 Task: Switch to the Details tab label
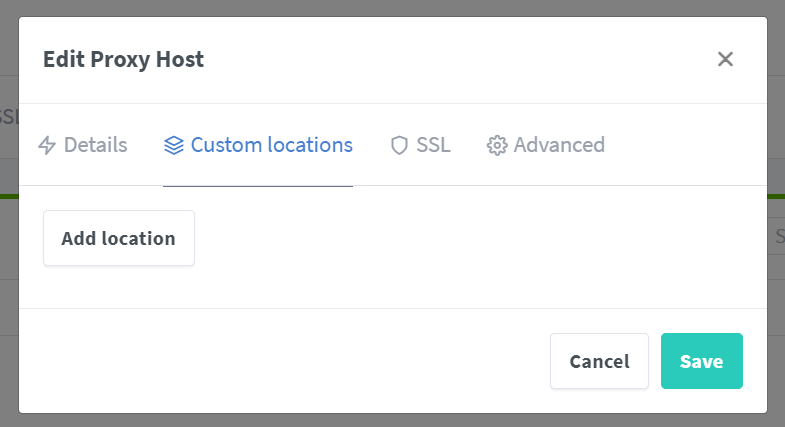click(96, 145)
